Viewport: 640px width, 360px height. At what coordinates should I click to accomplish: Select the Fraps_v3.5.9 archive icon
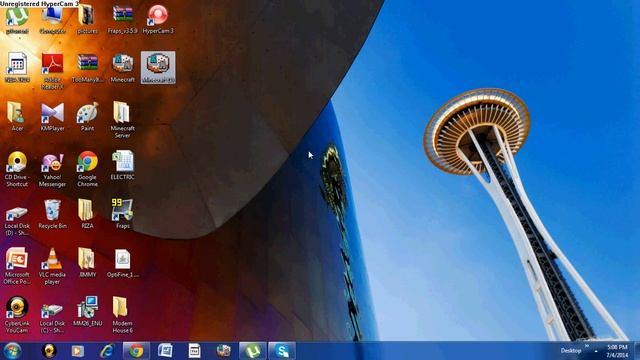[x=122, y=20]
